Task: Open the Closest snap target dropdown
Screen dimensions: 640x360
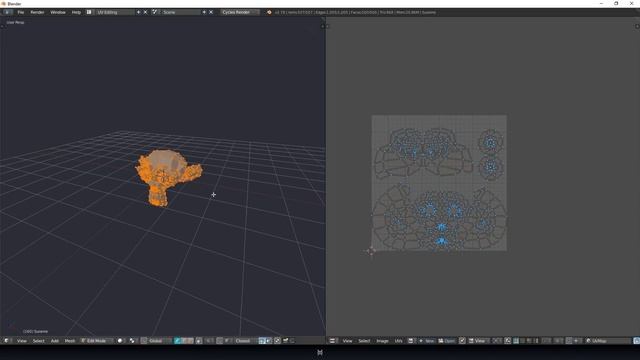Action: tap(245, 341)
